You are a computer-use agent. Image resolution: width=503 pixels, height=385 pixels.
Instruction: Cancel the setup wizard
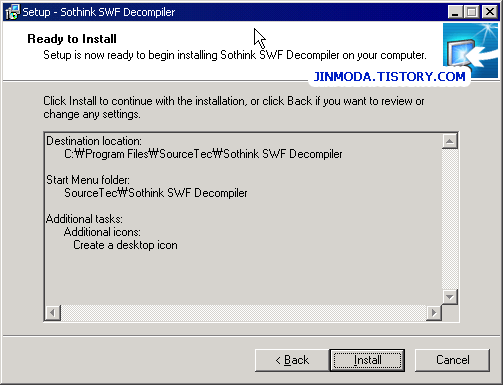point(452,360)
